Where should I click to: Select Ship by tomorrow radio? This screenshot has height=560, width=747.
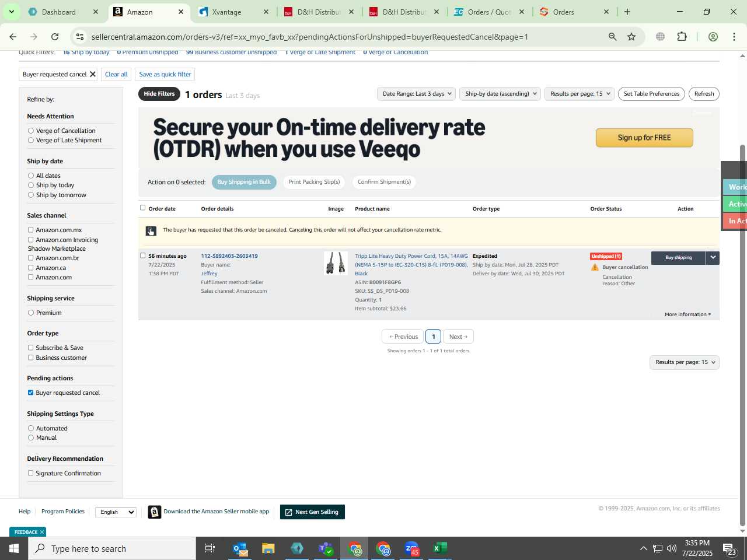(x=31, y=195)
